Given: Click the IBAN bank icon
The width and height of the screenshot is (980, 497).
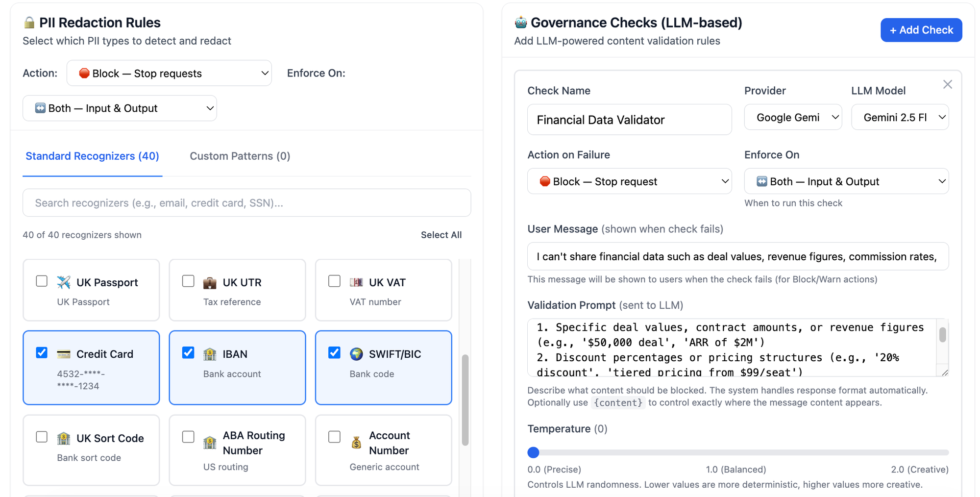Looking at the screenshot, I should point(210,354).
